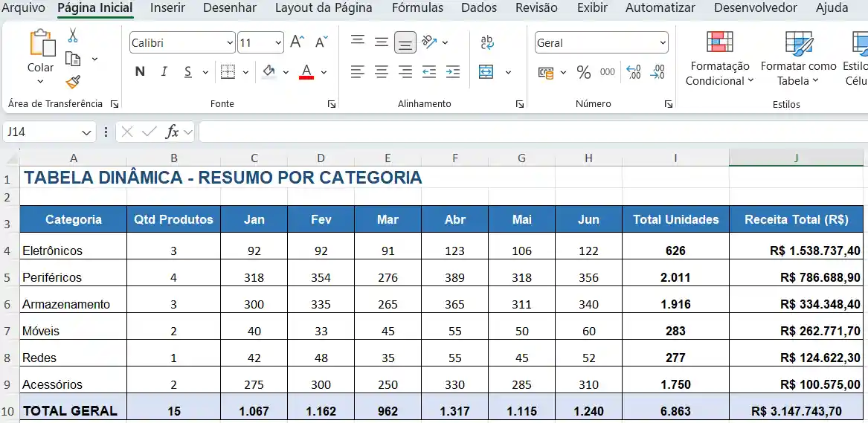Align text left
This screenshot has width=868, height=423.
[x=358, y=71]
